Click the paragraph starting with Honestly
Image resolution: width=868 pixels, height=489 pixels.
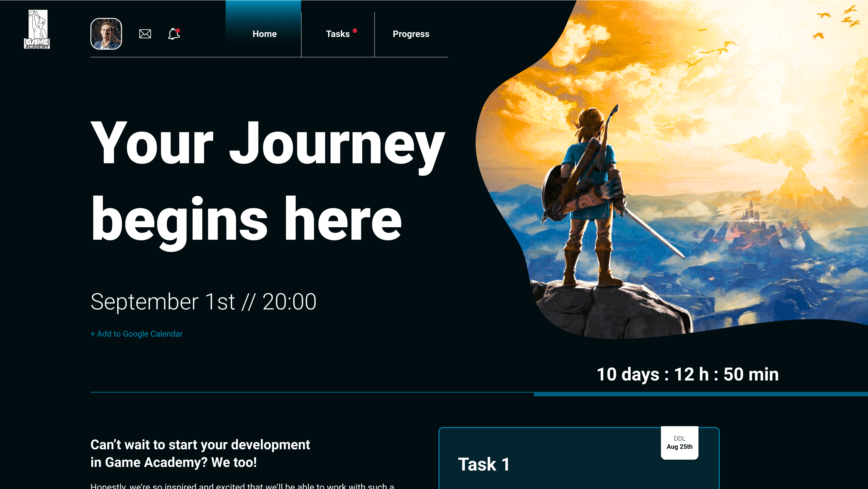(242, 486)
